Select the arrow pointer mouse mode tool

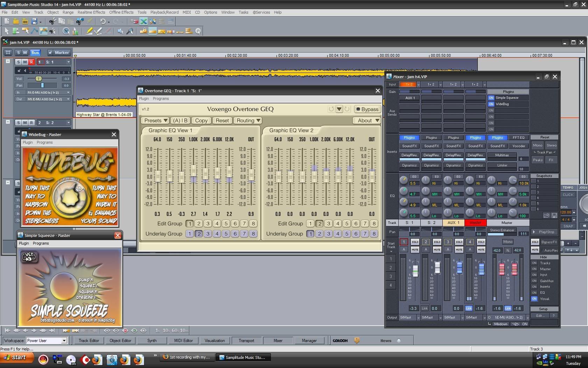point(7,31)
